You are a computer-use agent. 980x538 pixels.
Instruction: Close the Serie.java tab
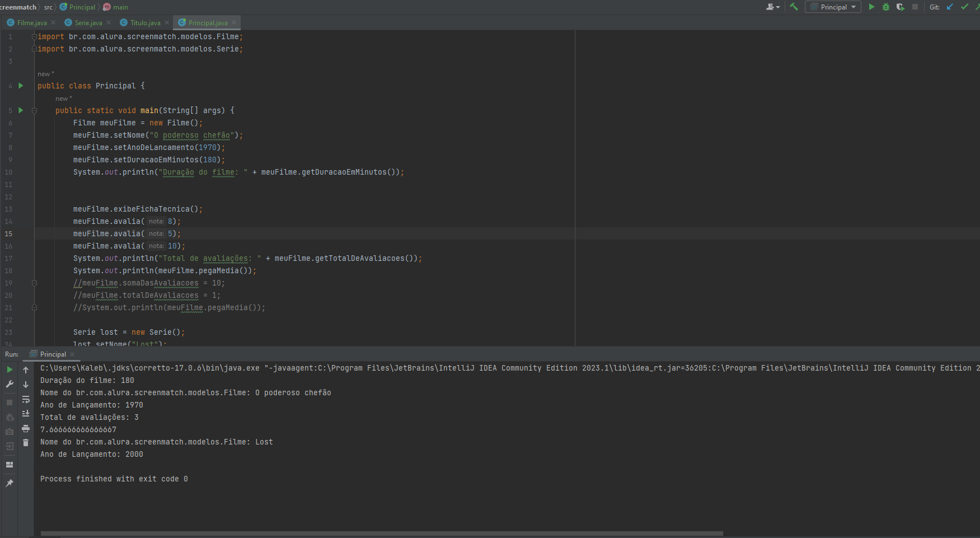[109, 23]
